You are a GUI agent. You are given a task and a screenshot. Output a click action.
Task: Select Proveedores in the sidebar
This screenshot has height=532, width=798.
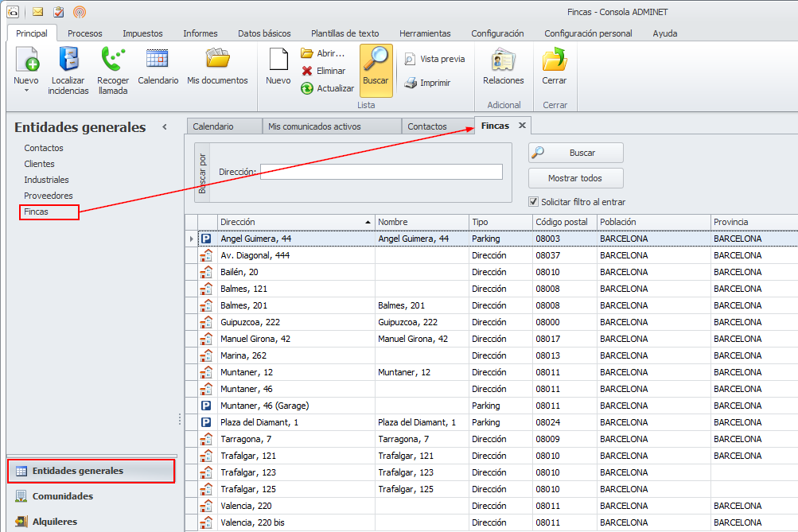pyautogui.click(x=49, y=196)
